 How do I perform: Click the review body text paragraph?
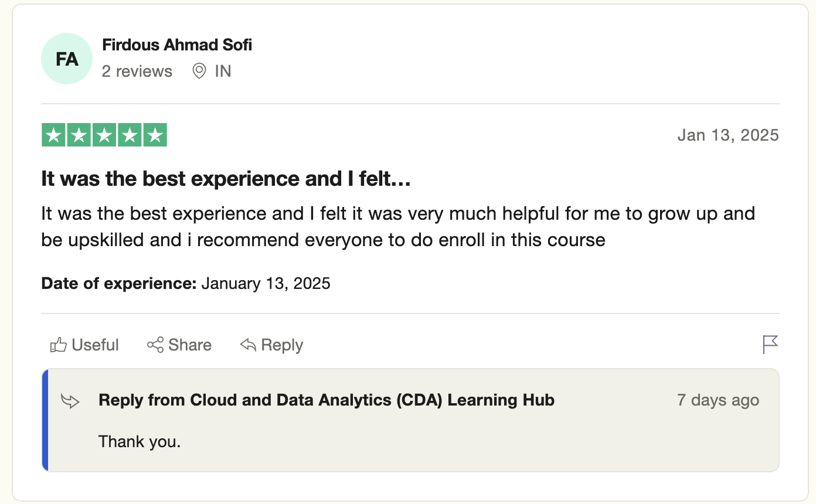[x=398, y=226]
